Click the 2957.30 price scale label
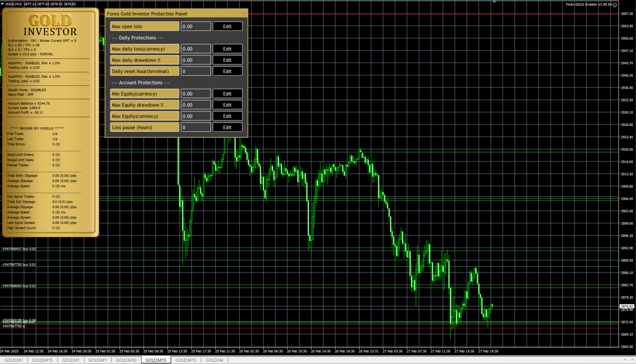The image size is (636, 364). [627, 14]
